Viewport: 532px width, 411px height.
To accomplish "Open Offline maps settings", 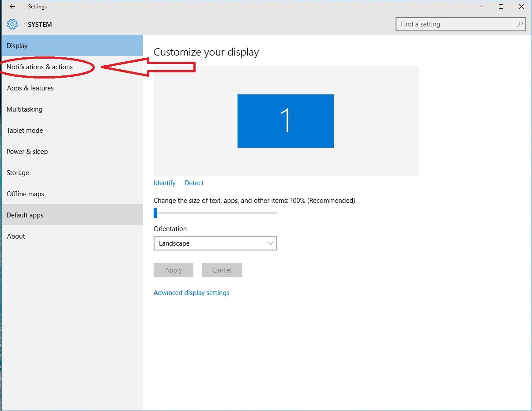I will pyautogui.click(x=72, y=194).
